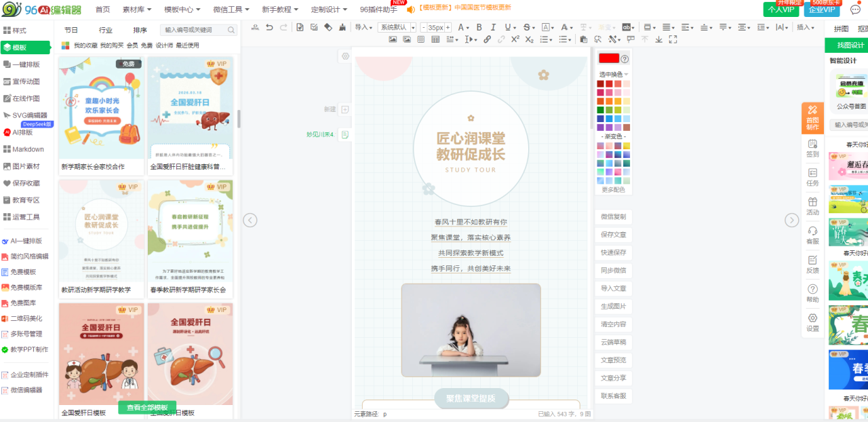Screen dimensions: 868x422
Task: Toggle bold text formatting
Action: (x=479, y=27)
